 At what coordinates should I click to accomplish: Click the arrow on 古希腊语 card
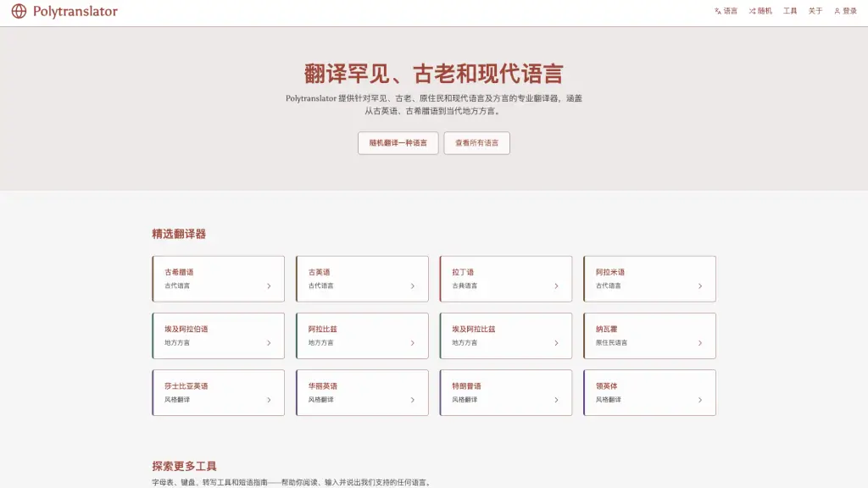pos(269,286)
